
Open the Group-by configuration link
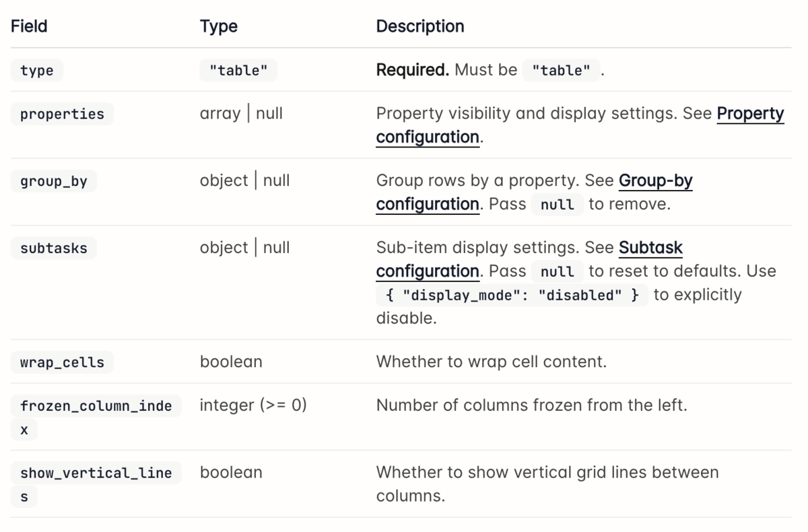pos(534,192)
